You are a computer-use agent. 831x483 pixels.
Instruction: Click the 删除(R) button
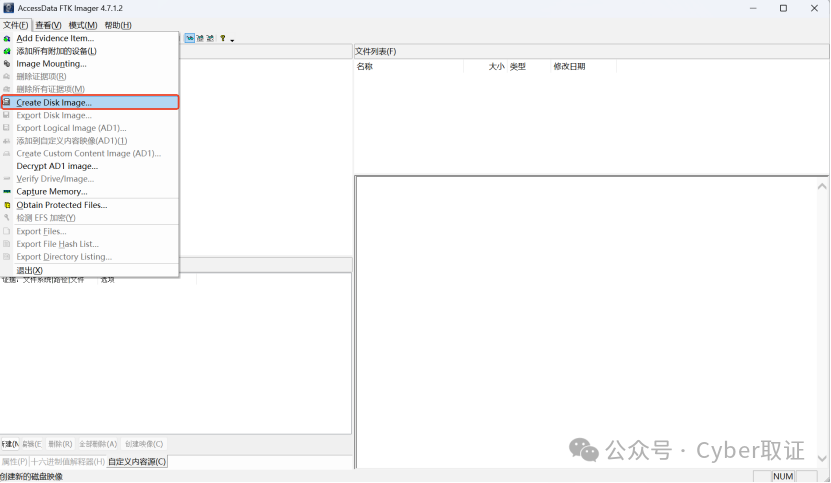(x=60, y=444)
